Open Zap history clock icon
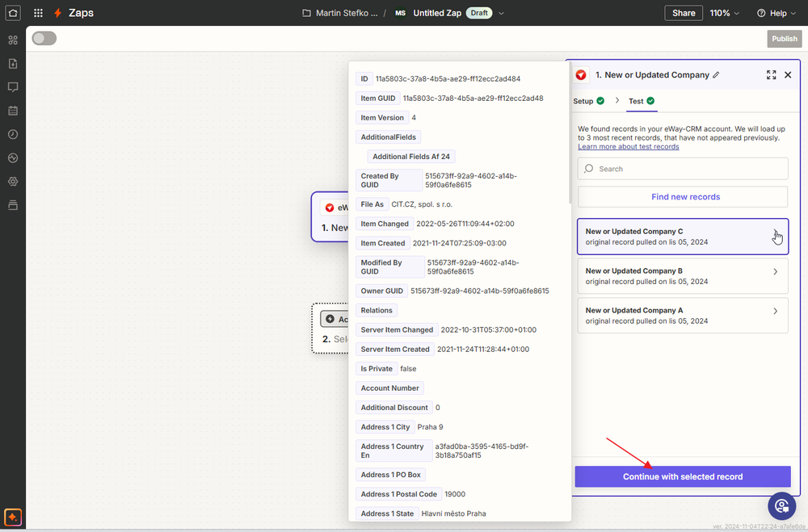 13,135
